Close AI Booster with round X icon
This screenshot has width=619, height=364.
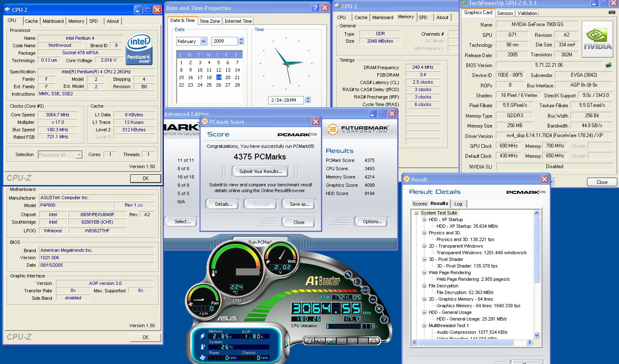tap(379, 309)
